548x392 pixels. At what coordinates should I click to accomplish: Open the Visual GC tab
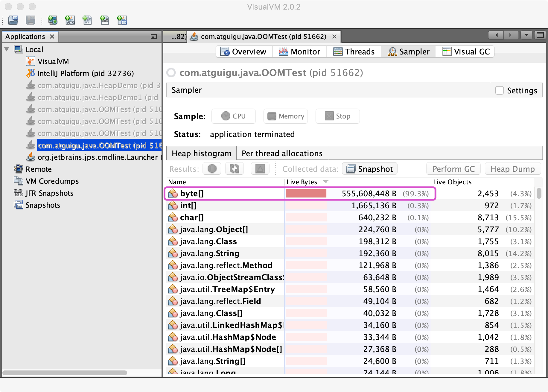(466, 51)
